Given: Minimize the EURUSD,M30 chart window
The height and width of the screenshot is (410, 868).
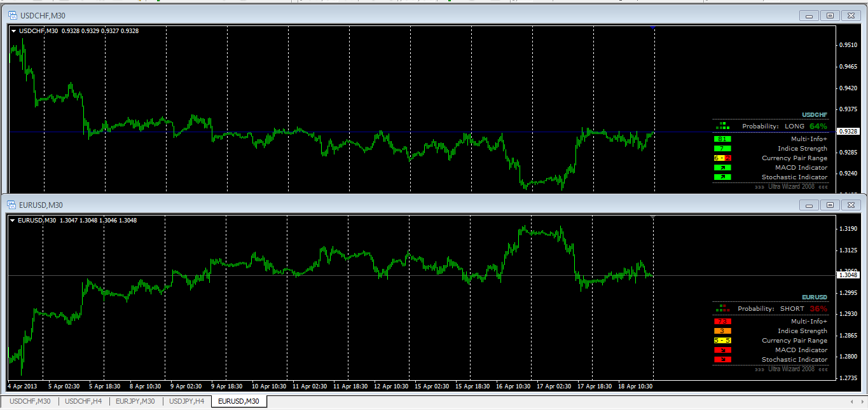Looking at the screenshot, I should (809, 205).
